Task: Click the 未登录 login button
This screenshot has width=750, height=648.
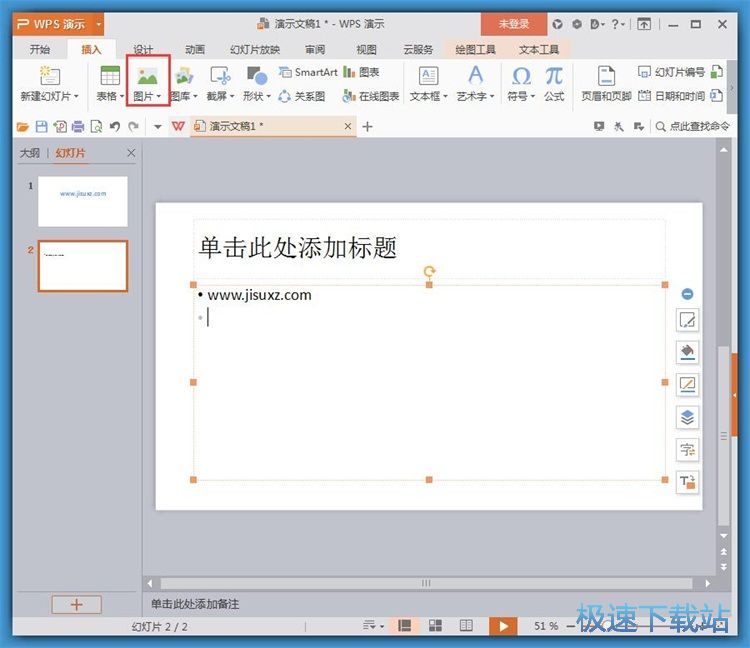Action: tap(514, 23)
